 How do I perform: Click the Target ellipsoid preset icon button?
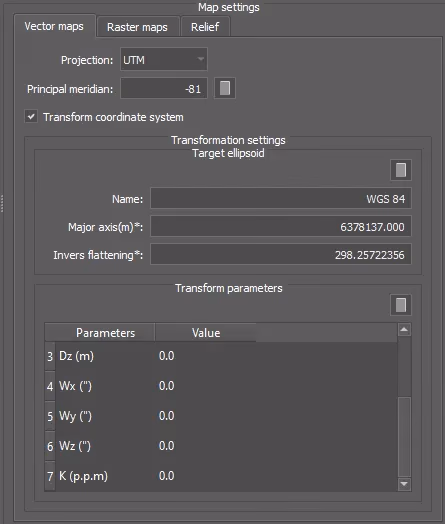click(x=401, y=170)
